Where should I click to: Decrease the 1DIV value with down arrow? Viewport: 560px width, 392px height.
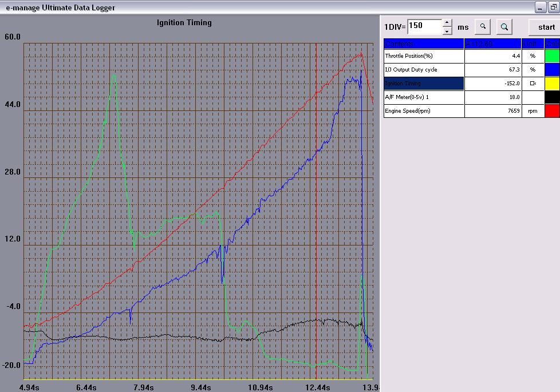tap(447, 31)
